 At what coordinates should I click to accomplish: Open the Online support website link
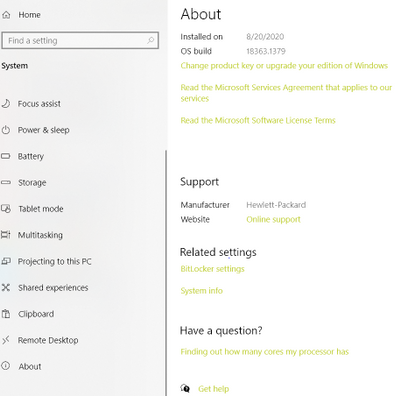pyautogui.click(x=273, y=219)
